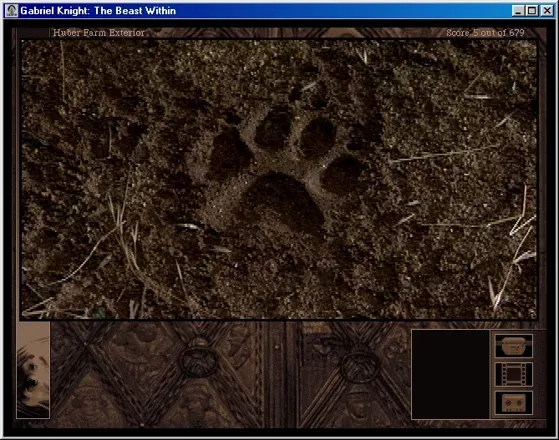
Task: Minimize the Gabriel Knight window
Action: 518,11
